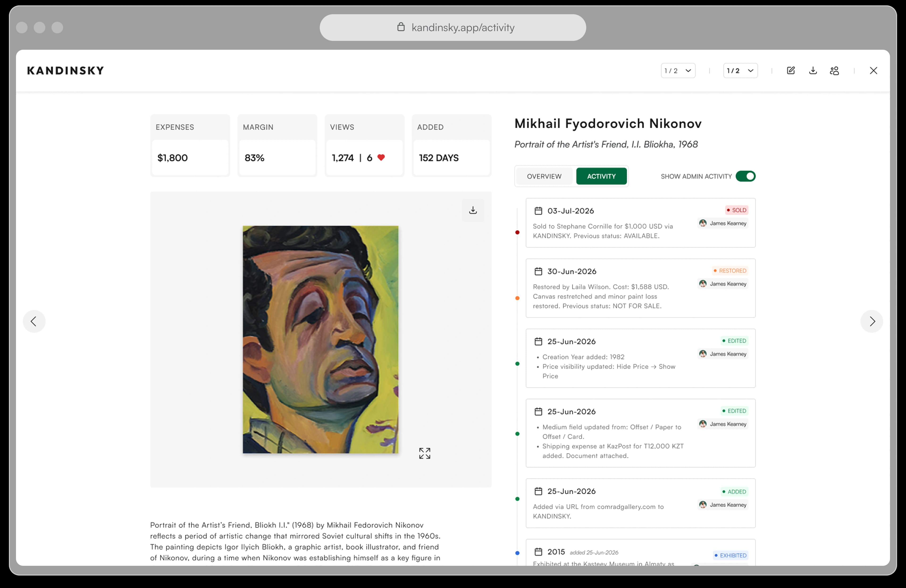Click the red heart likes icon

click(381, 157)
